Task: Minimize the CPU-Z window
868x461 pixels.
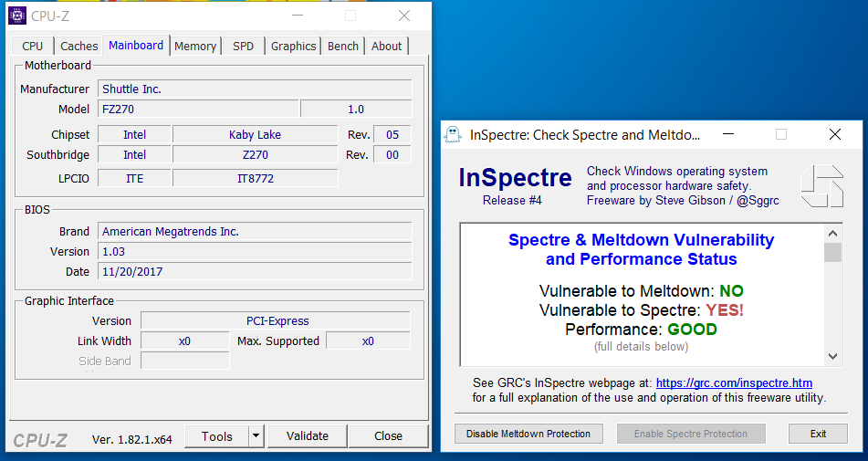Action: pos(298,16)
